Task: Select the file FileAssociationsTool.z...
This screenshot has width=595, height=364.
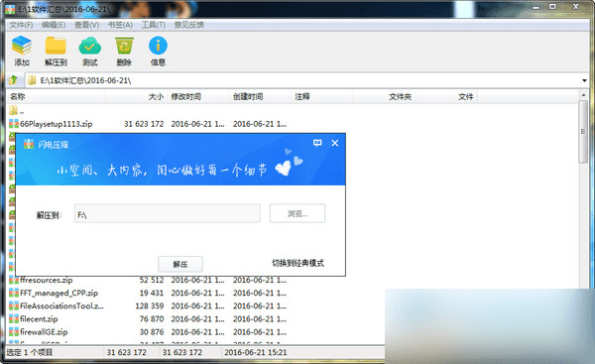Action: pos(61,305)
